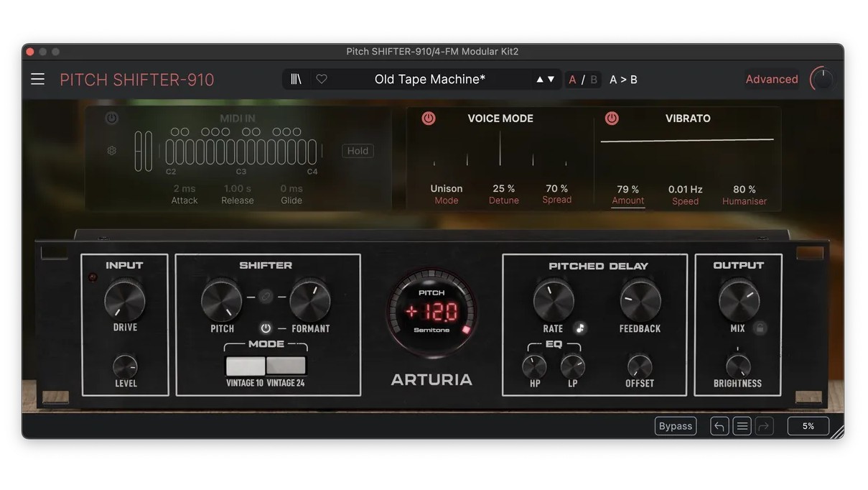Switch to preset slot A

point(572,80)
